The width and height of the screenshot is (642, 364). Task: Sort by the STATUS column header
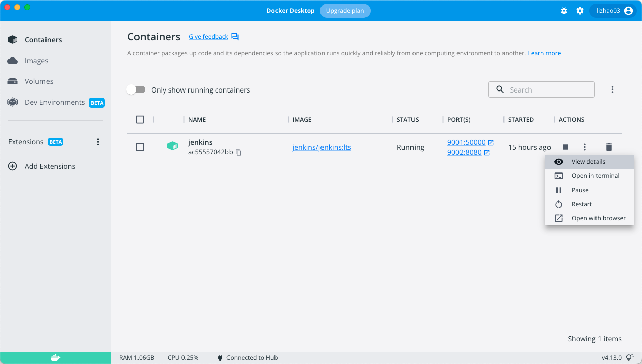coord(408,120)
